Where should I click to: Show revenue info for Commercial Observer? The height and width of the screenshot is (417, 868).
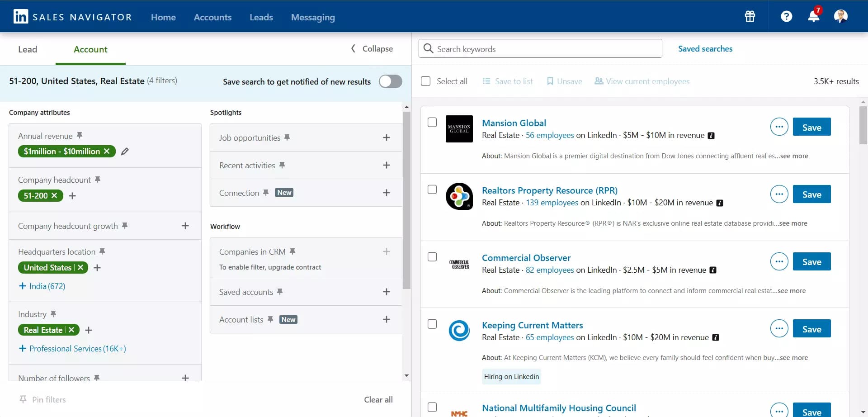click(713, 270)
